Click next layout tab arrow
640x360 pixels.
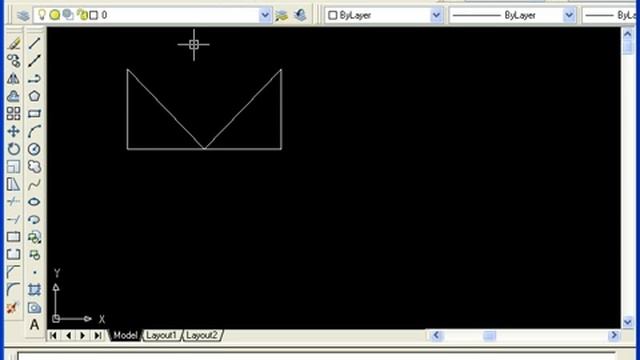pyautogui.click(x=83, y=336)
